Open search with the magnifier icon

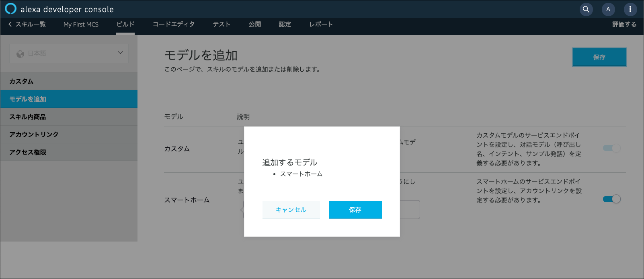click(x=586, y=9)
